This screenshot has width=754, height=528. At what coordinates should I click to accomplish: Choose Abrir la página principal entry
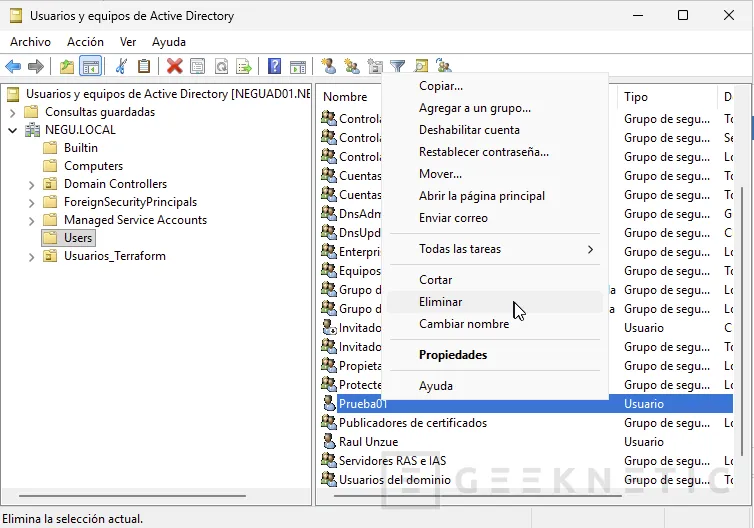(495, 196)
